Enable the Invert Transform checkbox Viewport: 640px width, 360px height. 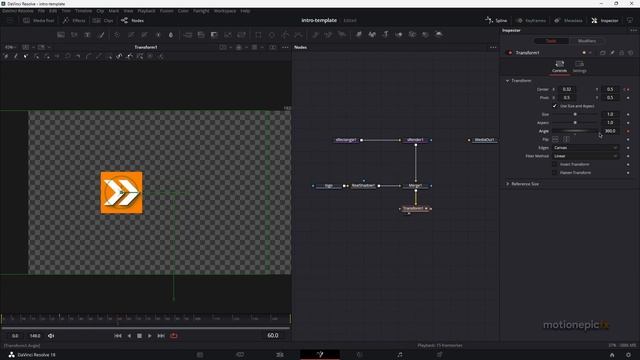coord(554,164)
